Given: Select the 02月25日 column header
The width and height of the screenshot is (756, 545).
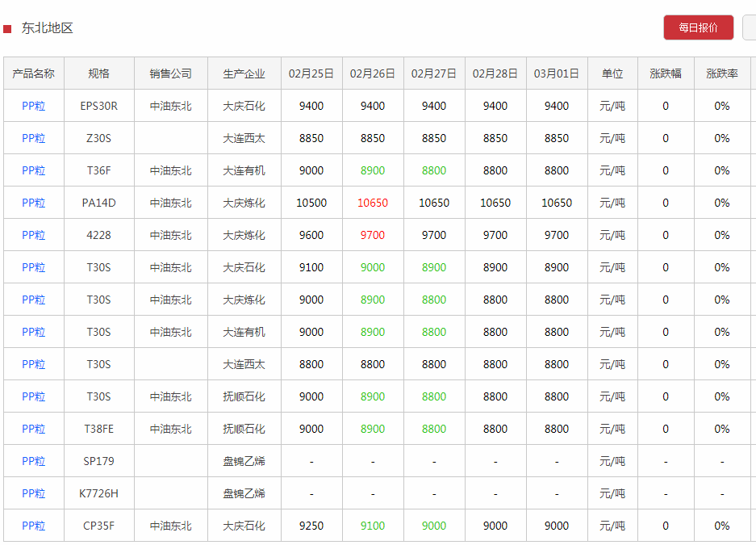Looking at the screenshot, I should (x=311, y=73).
